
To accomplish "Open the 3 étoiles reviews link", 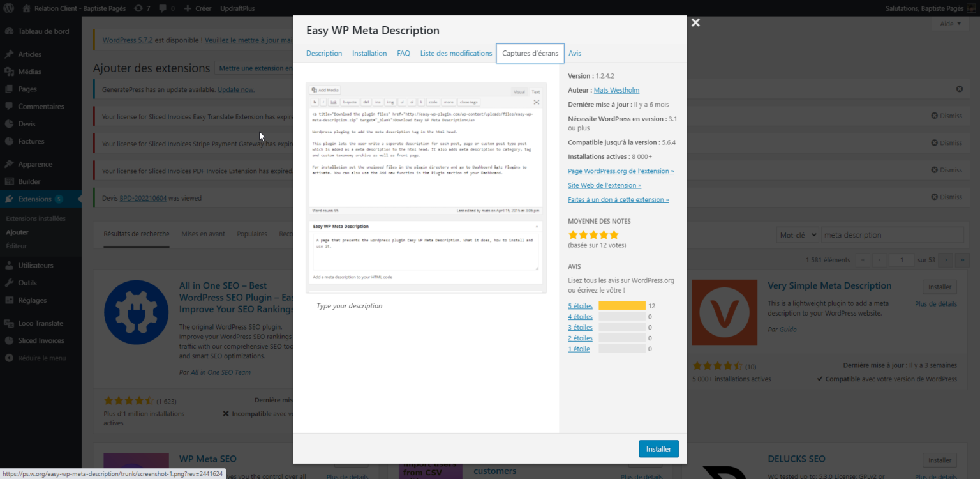I will [580, 328].
